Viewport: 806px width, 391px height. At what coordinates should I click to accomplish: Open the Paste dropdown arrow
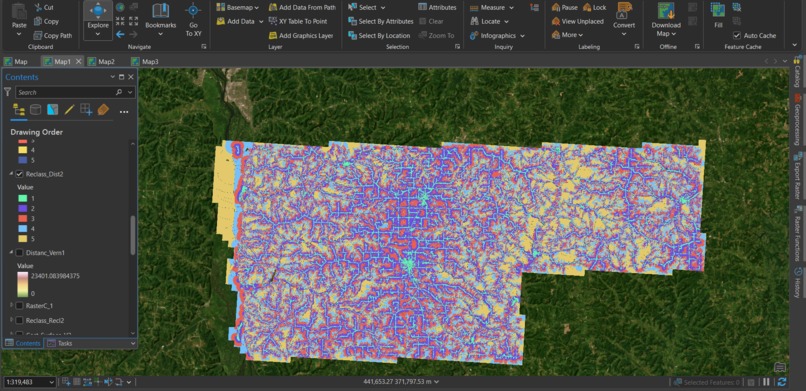(x=19, y=34)
